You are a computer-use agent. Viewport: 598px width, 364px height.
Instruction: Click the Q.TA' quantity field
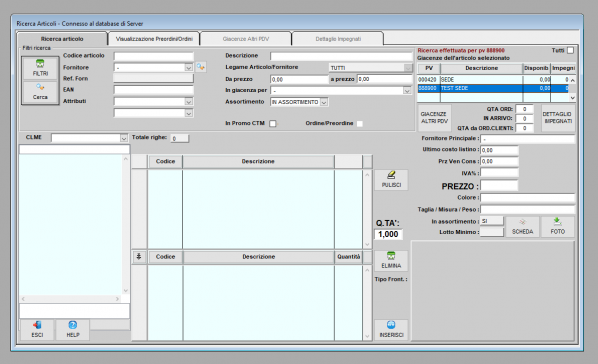point(389,234)
